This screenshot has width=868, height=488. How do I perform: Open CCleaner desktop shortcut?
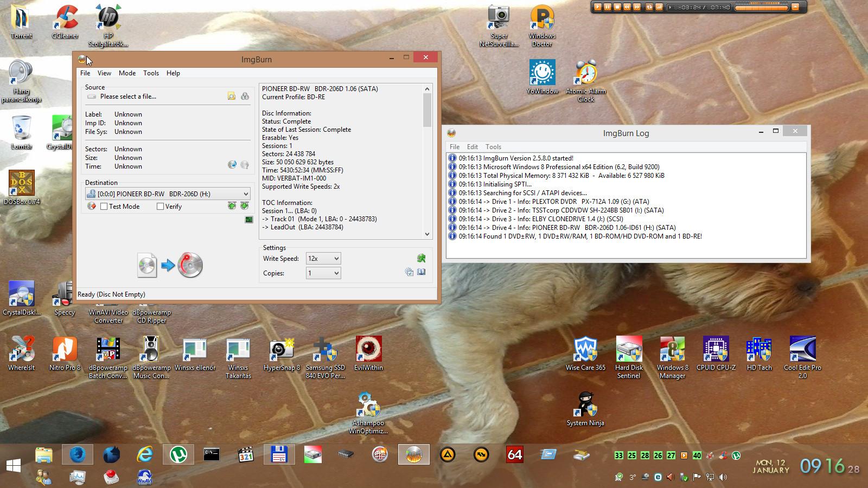coord(65,22)
